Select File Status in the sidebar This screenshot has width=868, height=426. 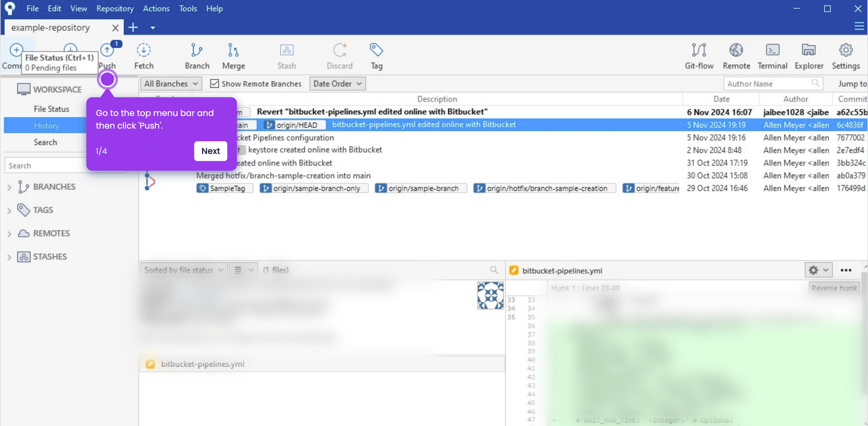pos(51,109)
